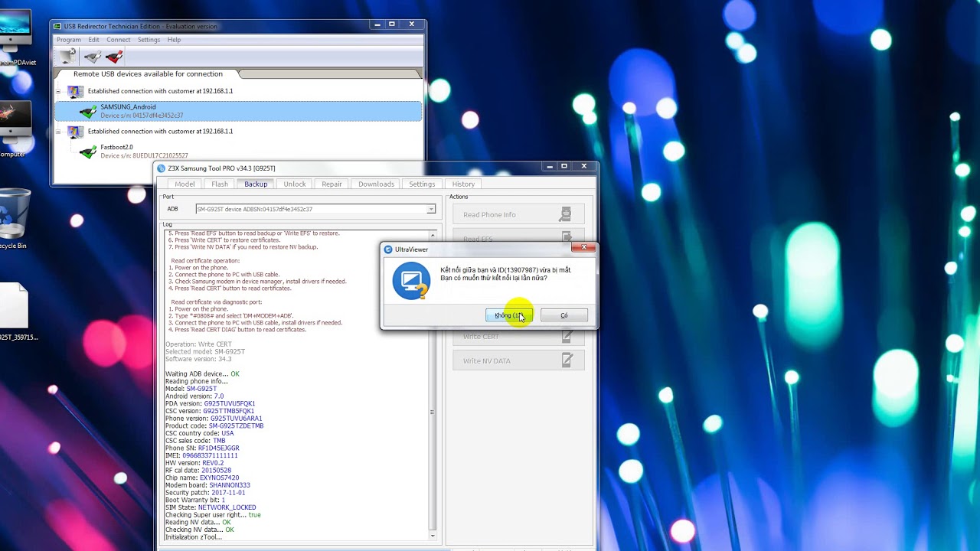Click log line 'Waiting ADB device... OK'
Screen dimensions: 980x551
click(x=202, y=374)
